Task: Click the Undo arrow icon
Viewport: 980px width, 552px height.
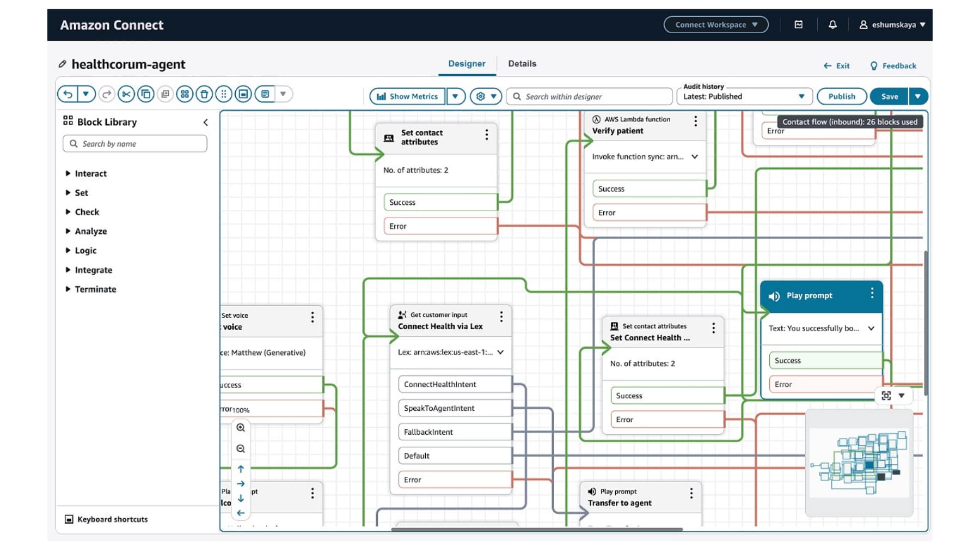Action: [x=68, y=94]
